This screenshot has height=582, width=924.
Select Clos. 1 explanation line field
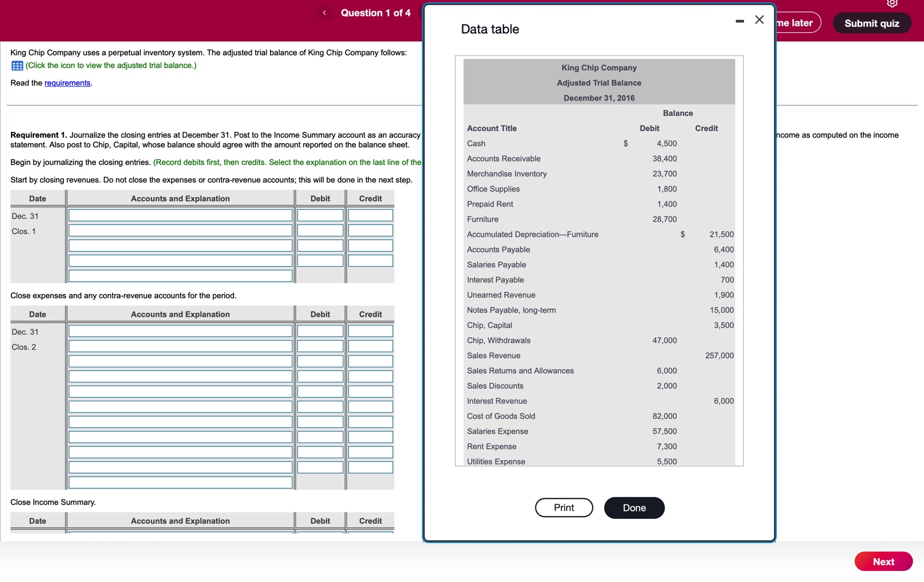click(180, 276)
